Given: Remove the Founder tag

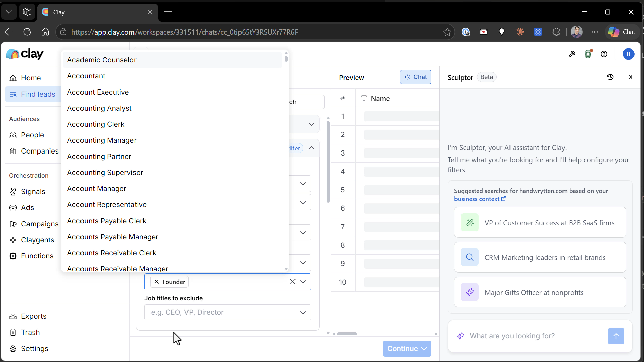Looking at the screenshot, I should pos(157,282).
